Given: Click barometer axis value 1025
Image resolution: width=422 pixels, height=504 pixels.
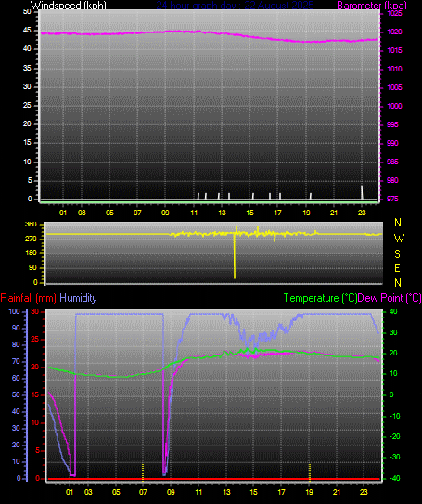Looking at the screenshot, I should point(394,14).
